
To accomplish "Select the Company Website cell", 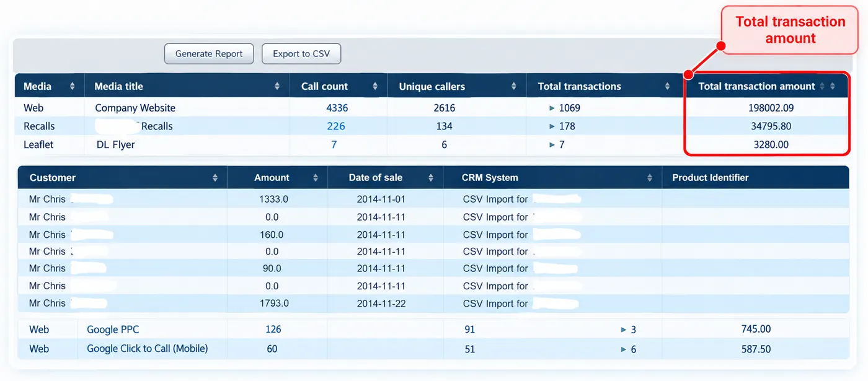I will point(135,108).
